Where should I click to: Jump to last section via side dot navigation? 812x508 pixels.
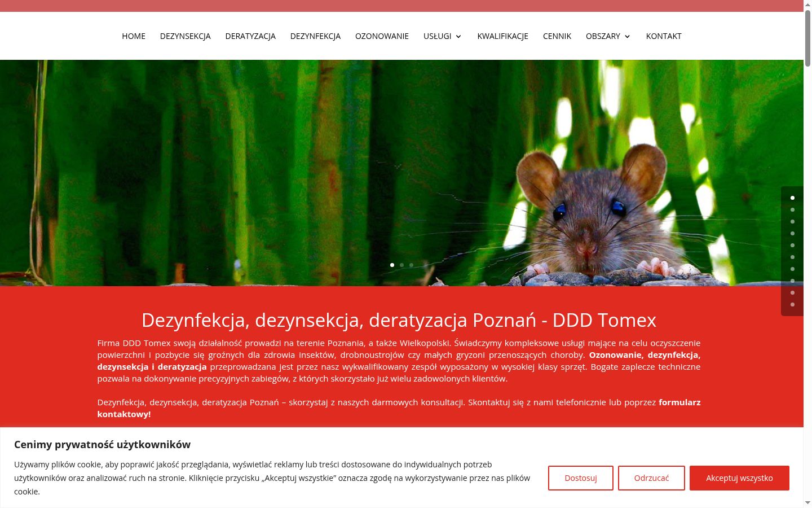(x=792, y=304)
